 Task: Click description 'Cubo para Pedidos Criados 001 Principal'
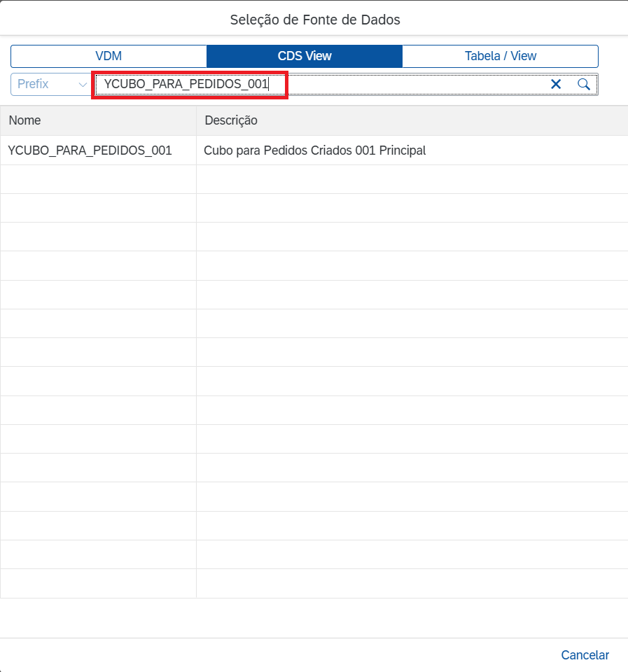point(314,150)
